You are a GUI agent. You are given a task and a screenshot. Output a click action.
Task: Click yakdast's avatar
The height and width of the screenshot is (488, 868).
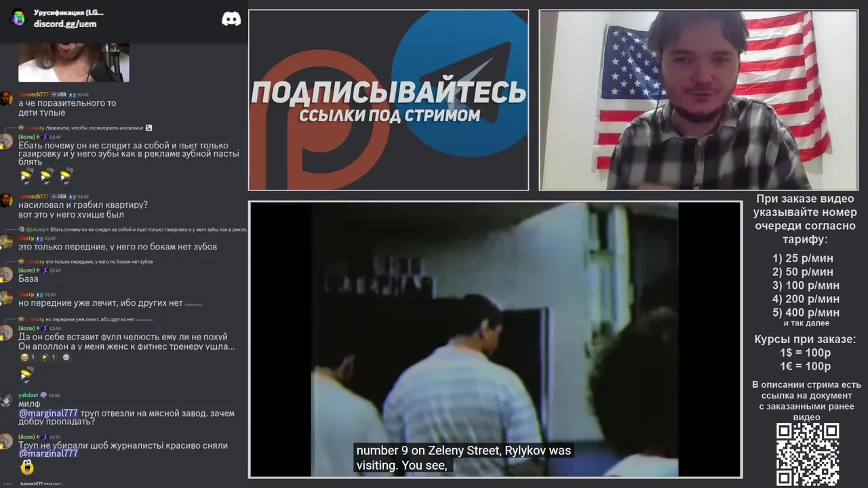tap(7, 400)
